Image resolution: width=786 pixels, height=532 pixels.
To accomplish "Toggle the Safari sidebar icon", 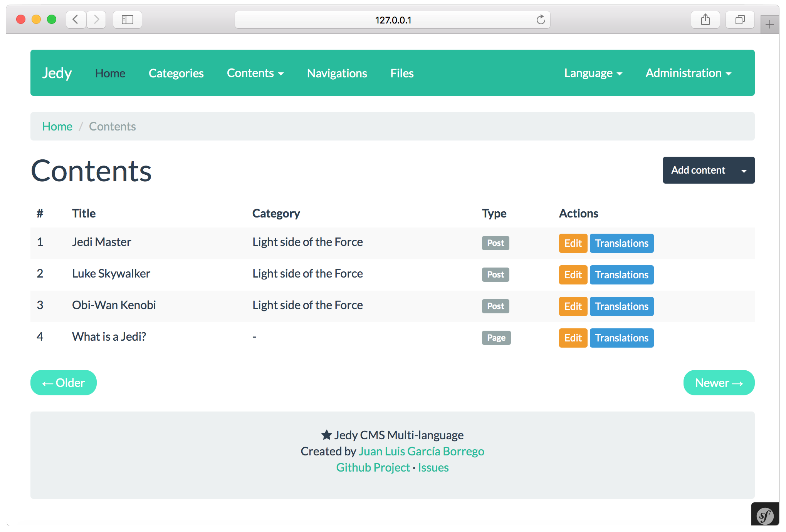I will [x=128, y=19].
